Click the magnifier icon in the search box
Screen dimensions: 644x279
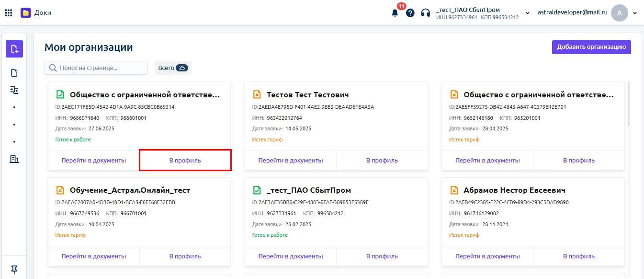pos(53,68)
